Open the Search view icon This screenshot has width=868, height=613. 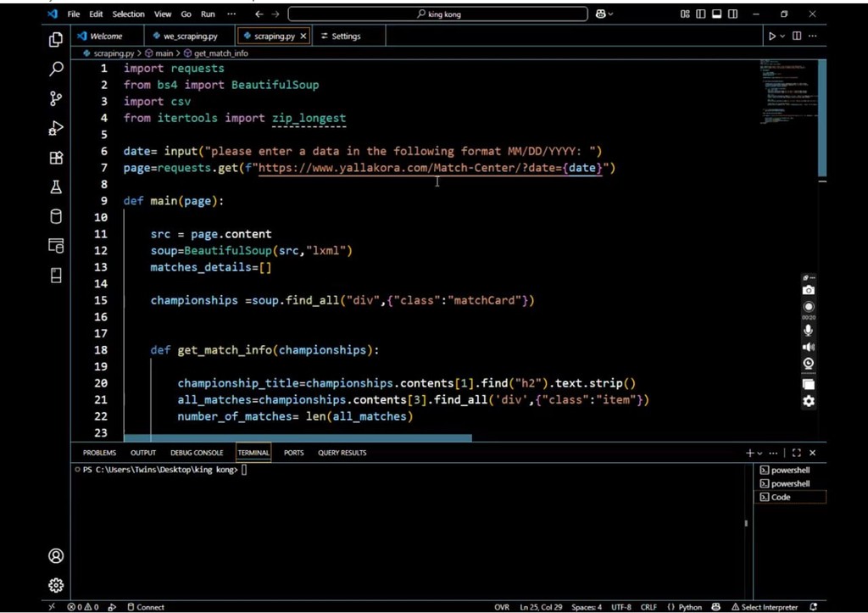56,70
